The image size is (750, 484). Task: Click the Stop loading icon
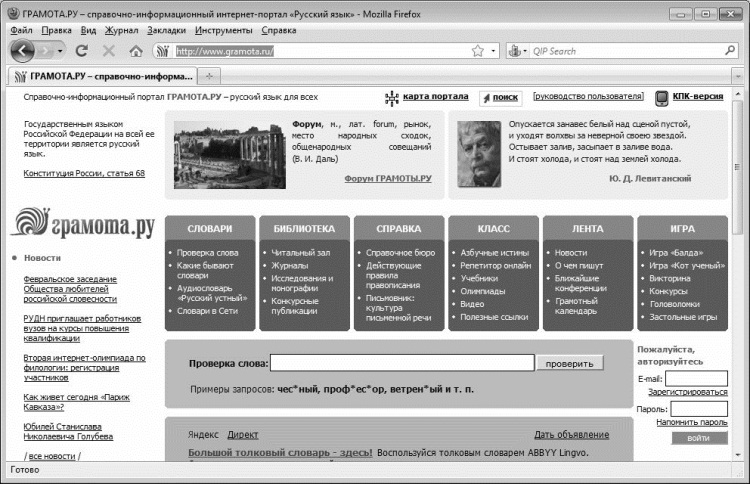click(109, 51)
